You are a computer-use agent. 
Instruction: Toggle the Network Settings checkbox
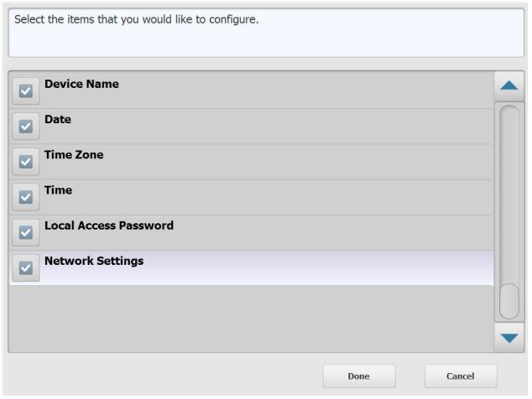click(x=26, y=267)
